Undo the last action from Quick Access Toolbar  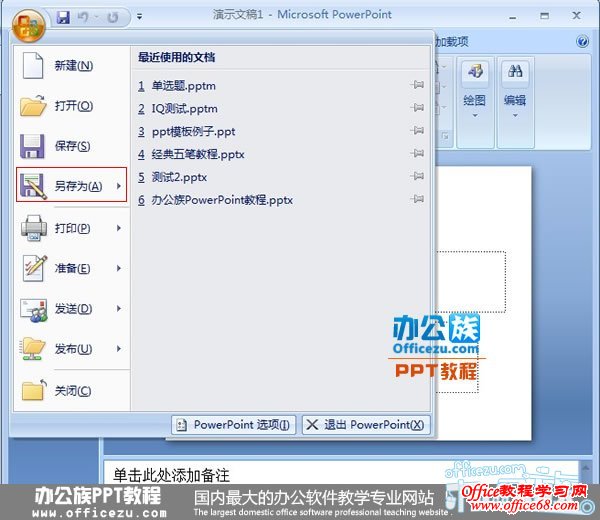coord(83,17)
